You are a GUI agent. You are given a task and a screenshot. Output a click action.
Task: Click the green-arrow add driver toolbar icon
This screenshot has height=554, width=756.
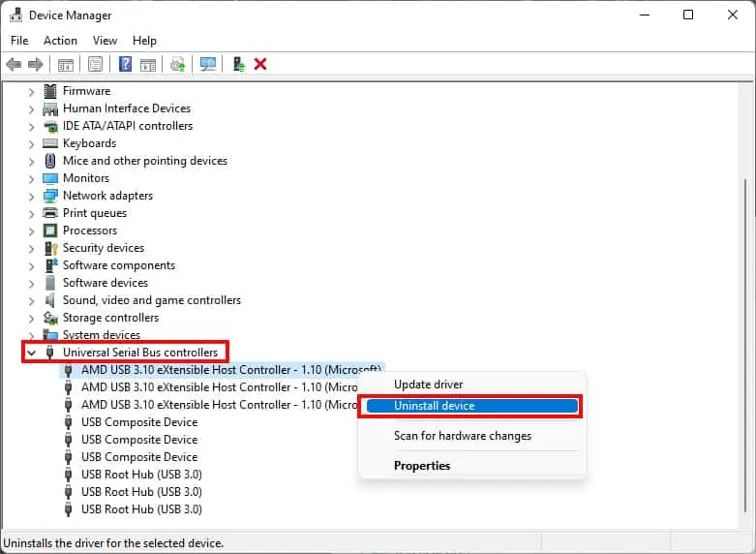(238, 64)
